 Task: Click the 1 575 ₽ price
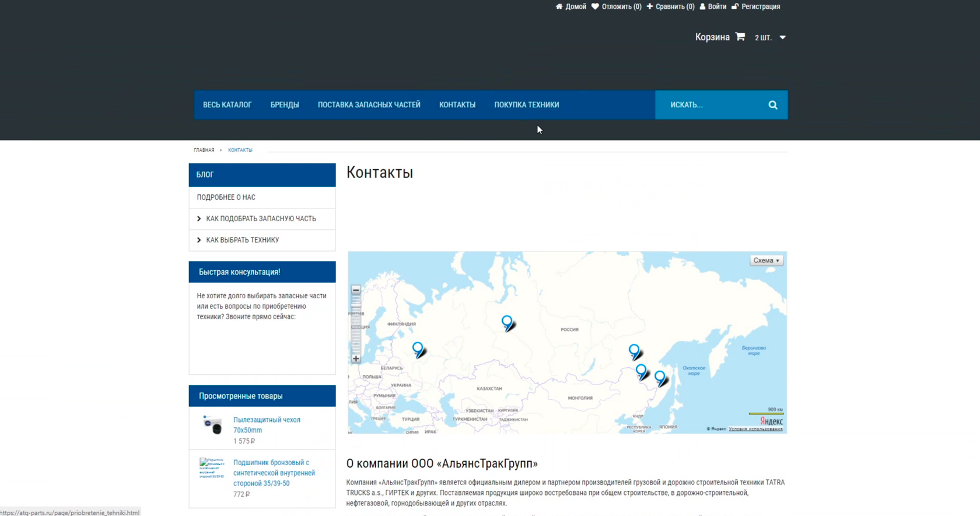coord(244,441)
